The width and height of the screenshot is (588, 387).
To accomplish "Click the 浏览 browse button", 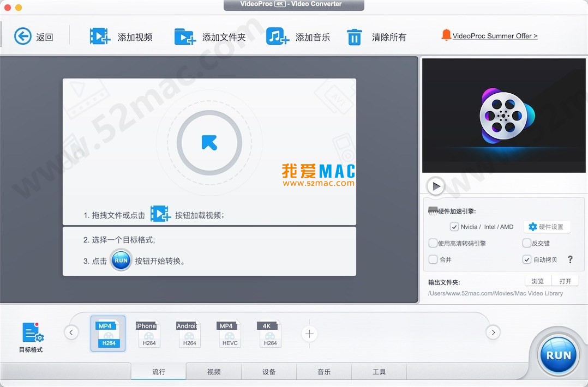I will tap(538, 281).
